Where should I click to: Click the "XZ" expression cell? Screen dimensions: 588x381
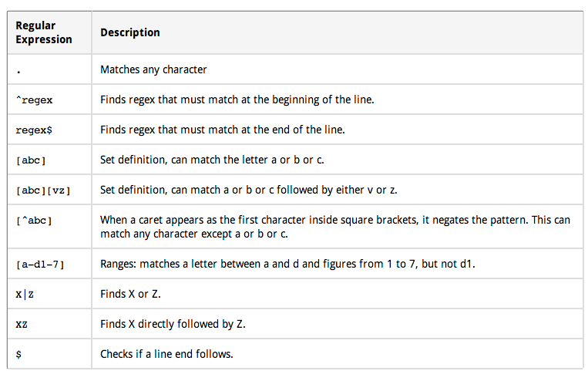(x=22, y=325)
